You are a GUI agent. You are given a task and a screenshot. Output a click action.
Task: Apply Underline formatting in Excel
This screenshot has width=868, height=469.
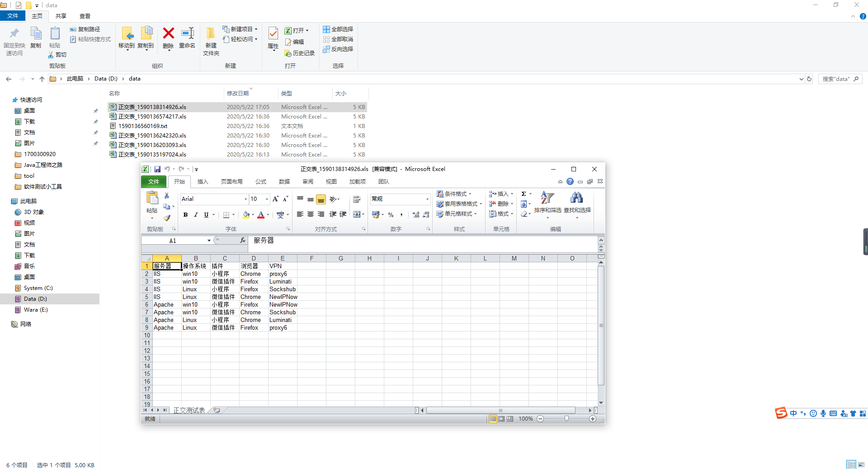pyautogui.click(x=206, y=215)
